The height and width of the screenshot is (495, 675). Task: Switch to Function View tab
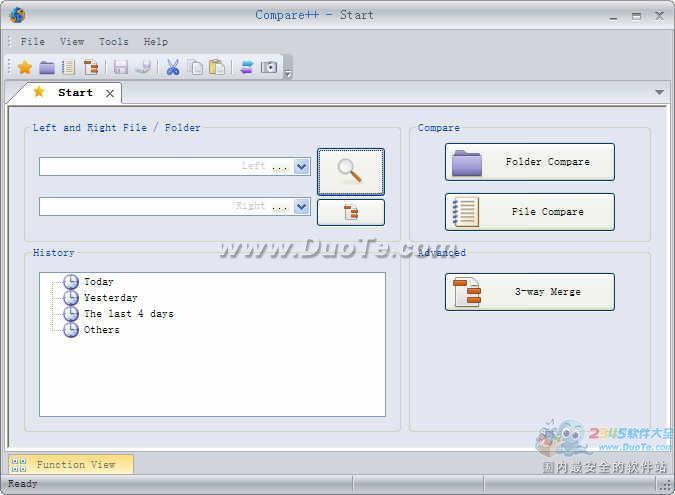[x=71, y=464]
